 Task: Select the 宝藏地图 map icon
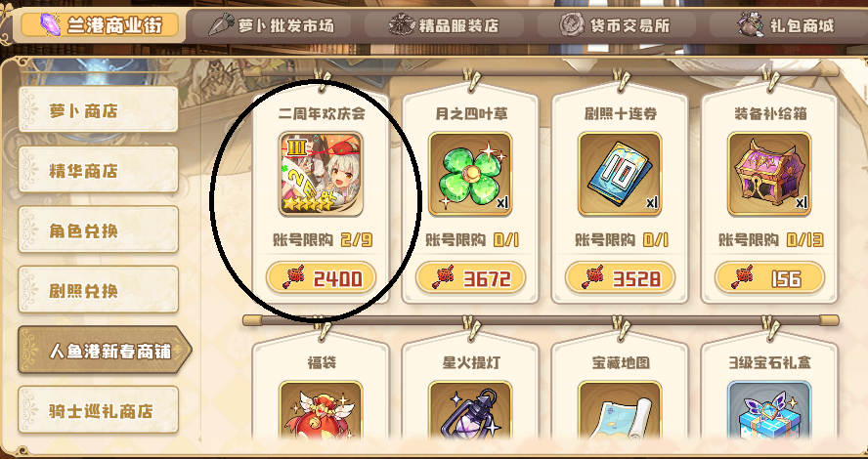[620, 410]
